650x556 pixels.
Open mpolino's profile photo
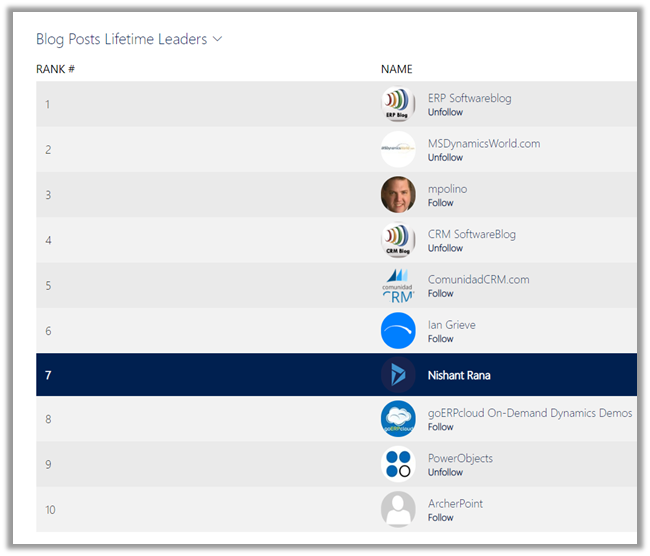click(398, 195)
